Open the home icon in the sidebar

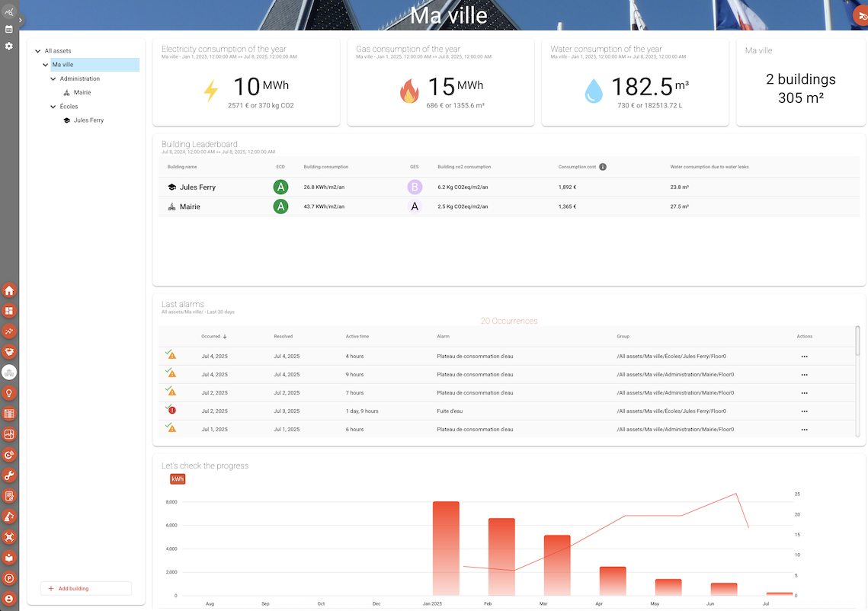tap(9, 290)
